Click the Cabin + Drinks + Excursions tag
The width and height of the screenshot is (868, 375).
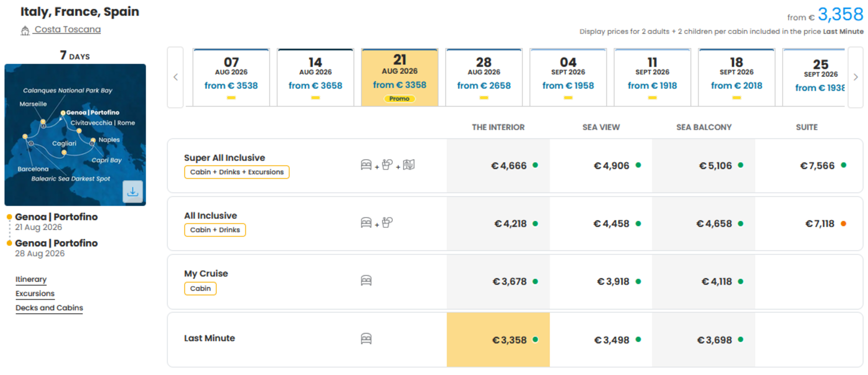[x=237, y=172]
